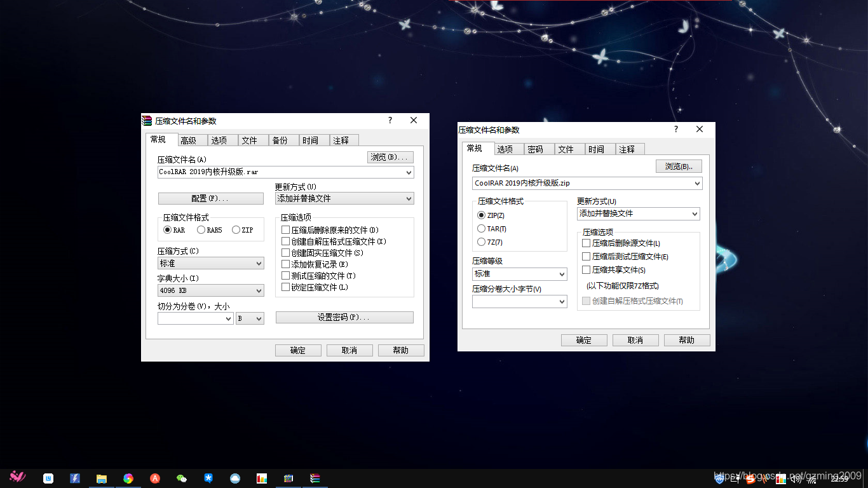Expand the .rar archive name dropdown

tap(409, 172)
